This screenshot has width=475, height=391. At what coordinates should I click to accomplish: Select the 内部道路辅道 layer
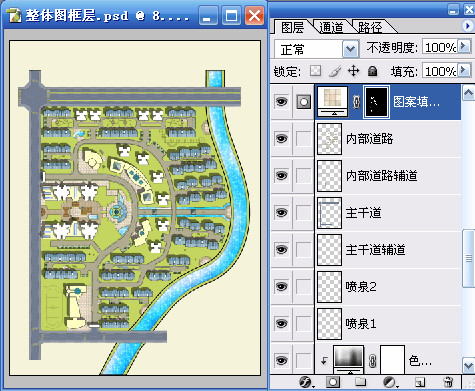tap(388, 176)
